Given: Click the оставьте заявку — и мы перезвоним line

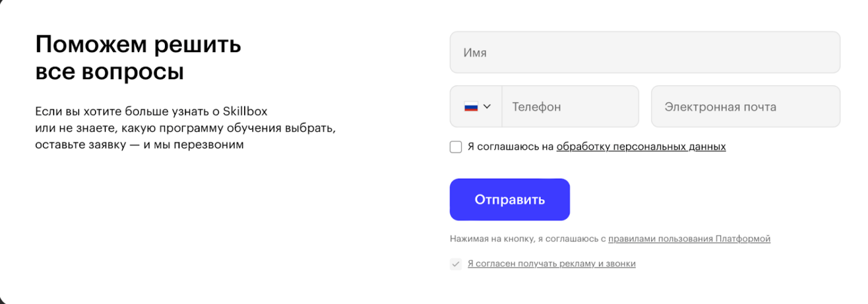Looking at the screenshot, I should coord(139,144).
